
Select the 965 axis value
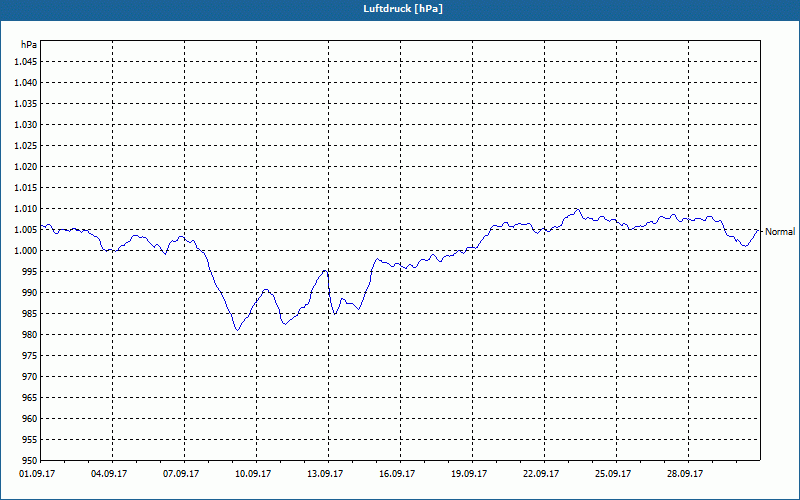30,397
